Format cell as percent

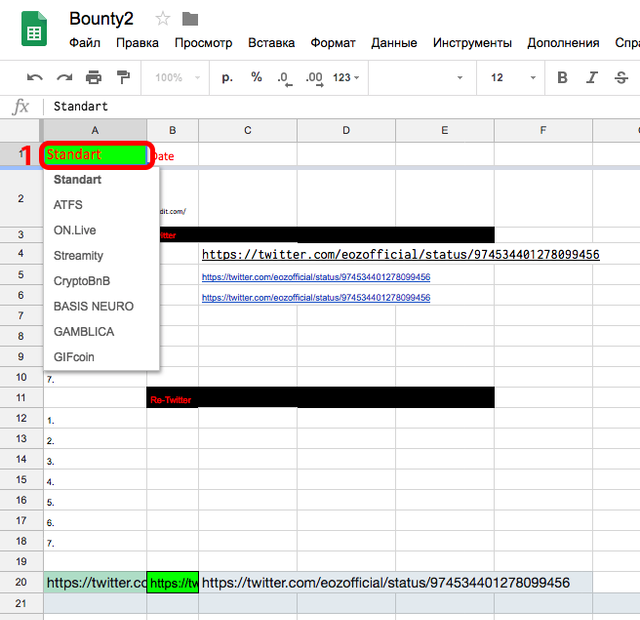point(256,77)
